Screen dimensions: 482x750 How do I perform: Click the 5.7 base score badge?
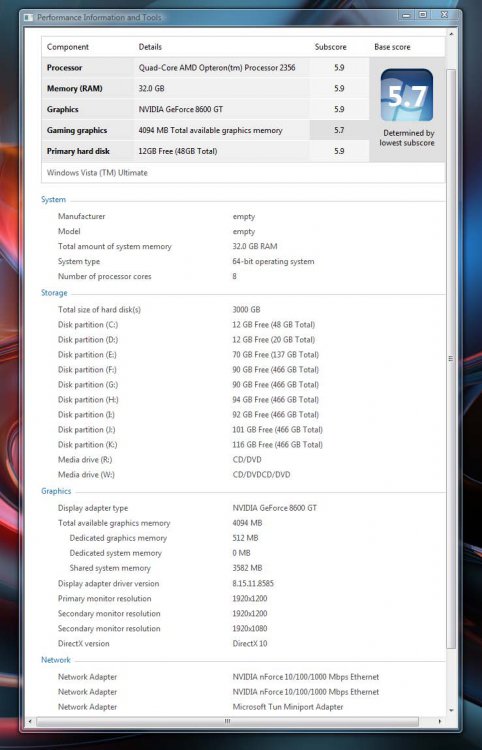[406, 95]
